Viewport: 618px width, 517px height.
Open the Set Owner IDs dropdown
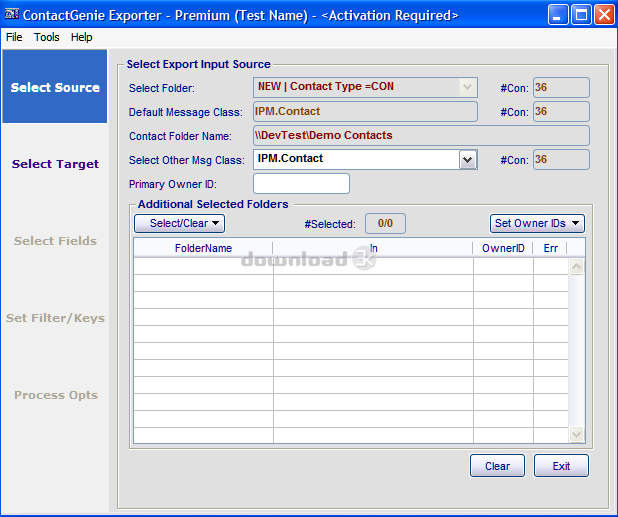coord(537,223)
